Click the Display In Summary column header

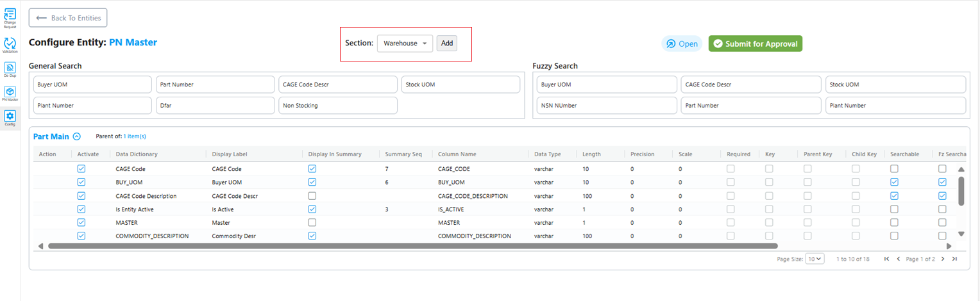coord(335,154)
